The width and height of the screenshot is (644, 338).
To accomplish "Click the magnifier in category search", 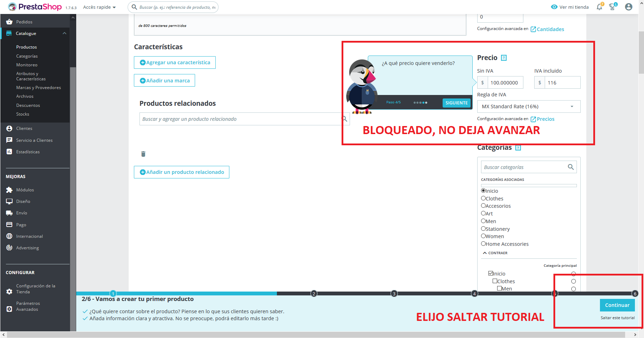I will (571, 167).
